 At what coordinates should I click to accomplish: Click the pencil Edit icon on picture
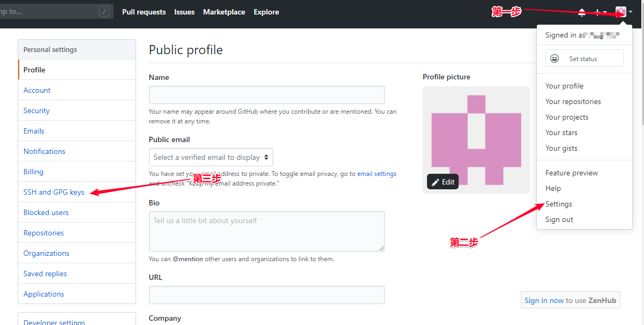tap(436, 182)
